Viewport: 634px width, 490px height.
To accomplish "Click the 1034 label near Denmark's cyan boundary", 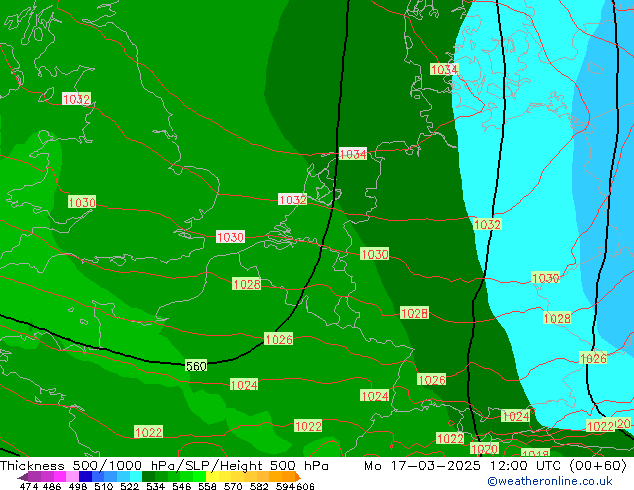I will [444, 70].
